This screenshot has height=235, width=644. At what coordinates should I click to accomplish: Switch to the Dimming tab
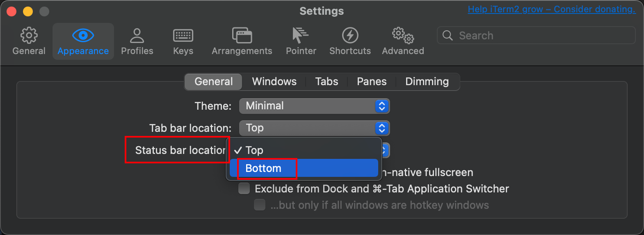pyautogui.click(x=427, y=81)
